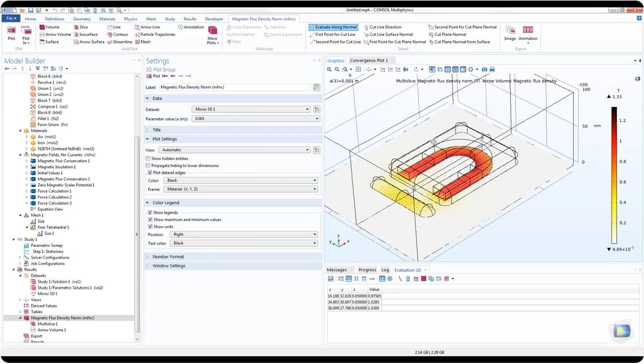This screenshot has height=364, width=644.
Task: Enable Propagate hiding to lower dimensions
Action: click(148, 166)
